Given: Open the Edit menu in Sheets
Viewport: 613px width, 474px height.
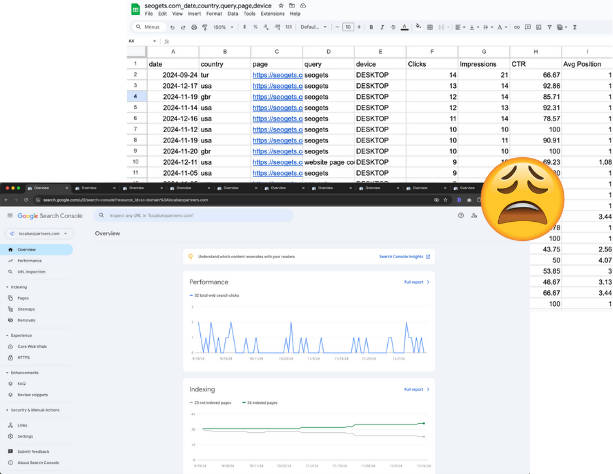Looking at the screenshot, I should pos(162,14).
